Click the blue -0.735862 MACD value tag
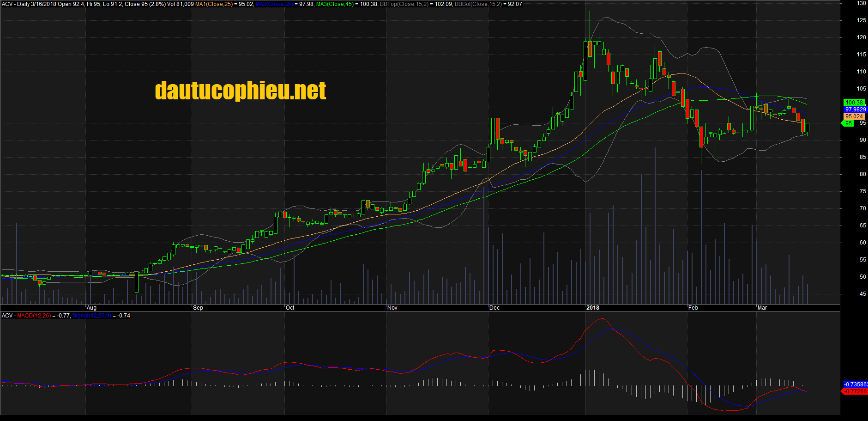 click(x=856, y=384)
